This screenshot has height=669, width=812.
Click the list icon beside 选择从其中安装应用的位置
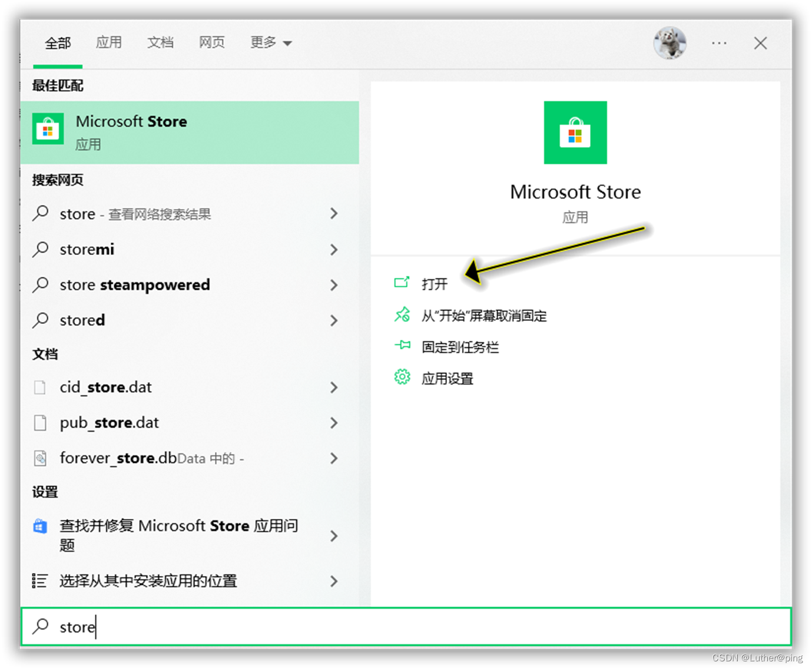point(39,581)
